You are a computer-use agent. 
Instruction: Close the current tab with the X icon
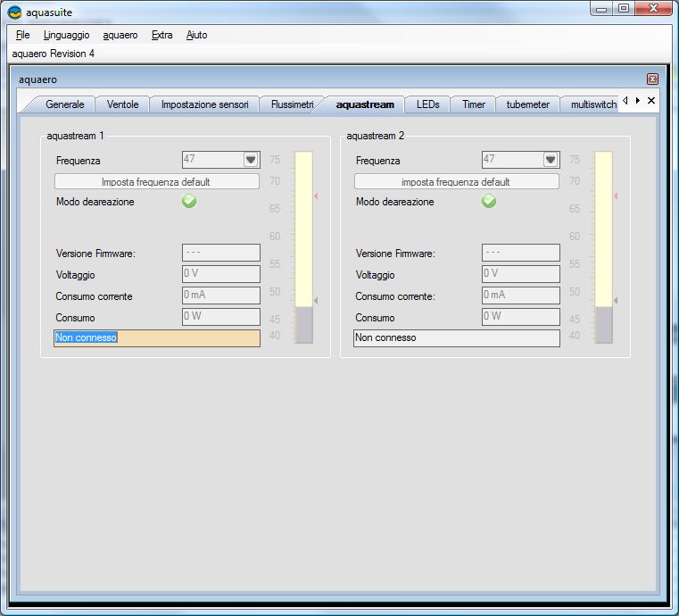click(x=650, y=101)
